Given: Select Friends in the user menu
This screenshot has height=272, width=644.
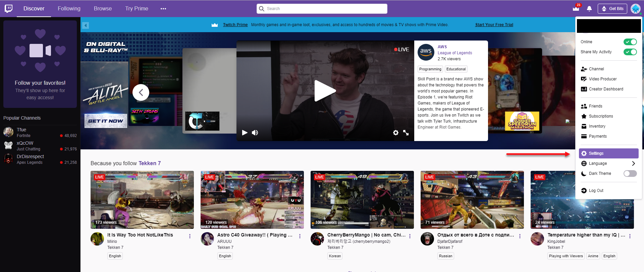Looking at the screenshot, I should coord(608,106).
